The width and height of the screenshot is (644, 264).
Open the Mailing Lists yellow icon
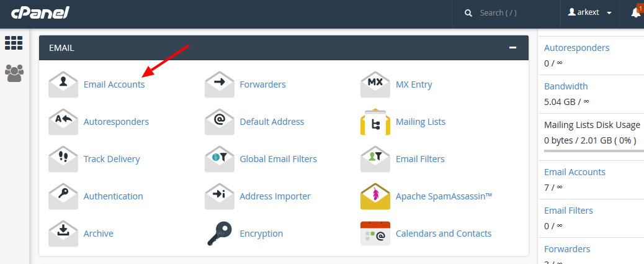point(375,122)
